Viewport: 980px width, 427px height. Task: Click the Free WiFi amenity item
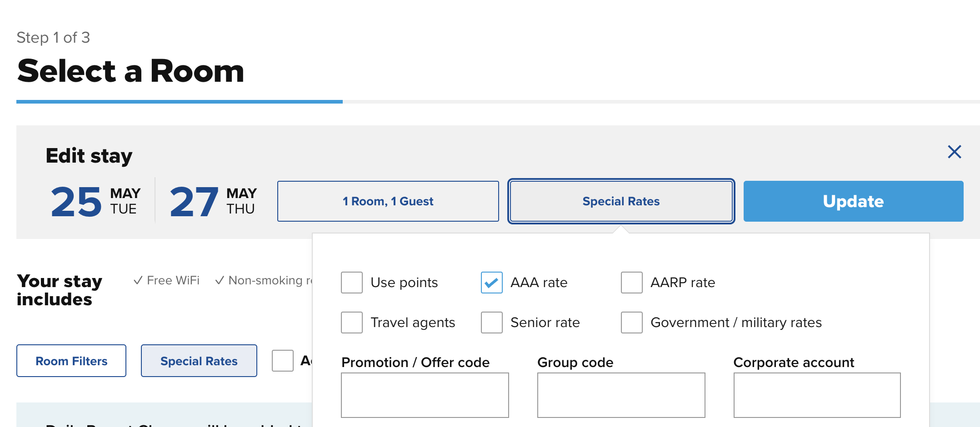point(167,281)
